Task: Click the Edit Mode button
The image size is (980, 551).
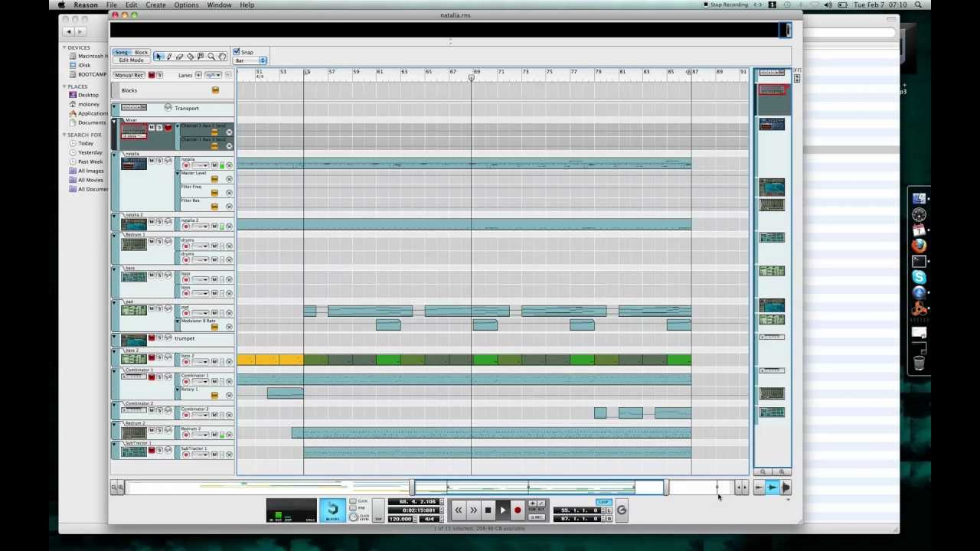Action: [x=131, y=60]
